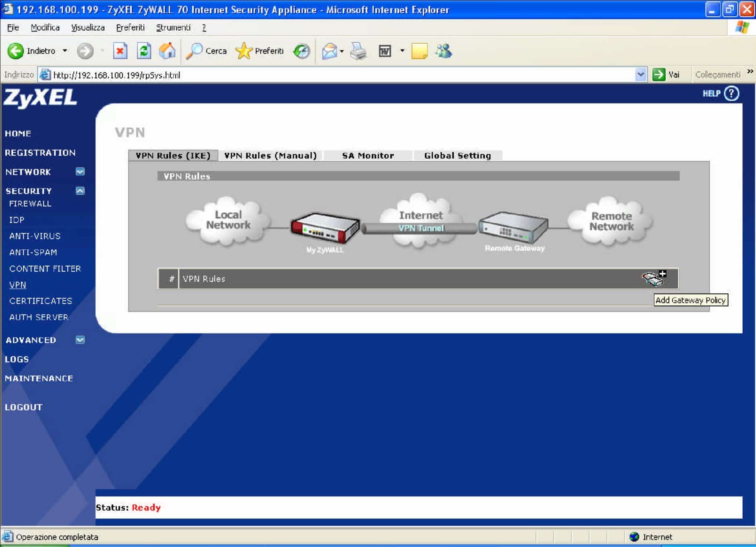The height and width of the screenshot is (547, 756).
Task: Select the VPN Rules (IKE) tab
Action: pyautogui.click(x=173, y=155)
